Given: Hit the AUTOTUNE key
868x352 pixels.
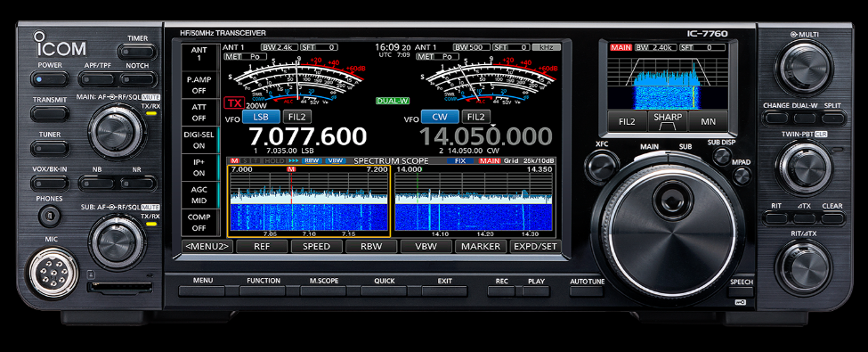Looking at the screenshot, I should 586,291.
